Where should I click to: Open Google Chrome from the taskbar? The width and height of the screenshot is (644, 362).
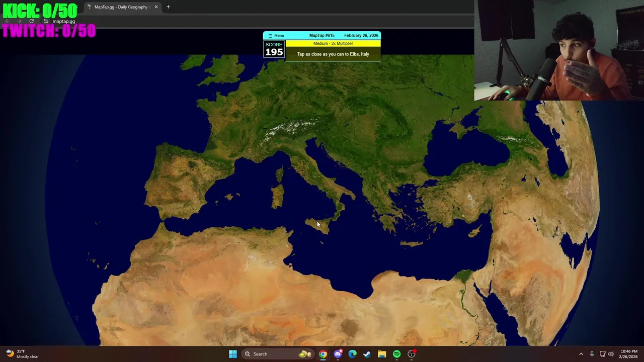click(323, 354)
